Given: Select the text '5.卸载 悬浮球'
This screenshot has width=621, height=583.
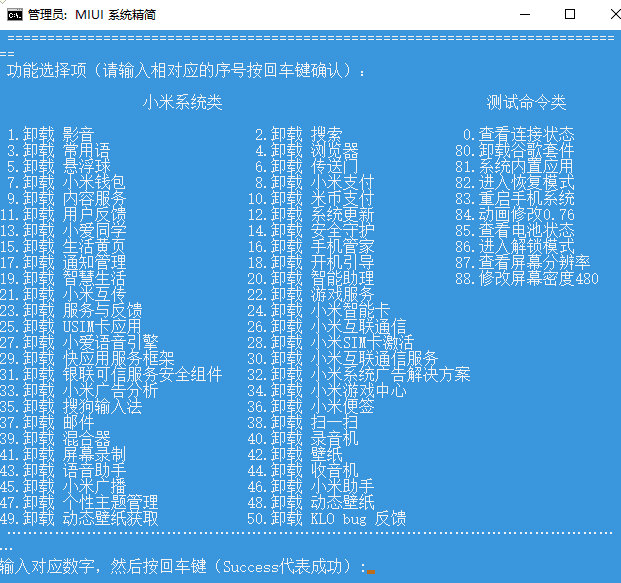Looking at the screenshot, I should point(59,167).
